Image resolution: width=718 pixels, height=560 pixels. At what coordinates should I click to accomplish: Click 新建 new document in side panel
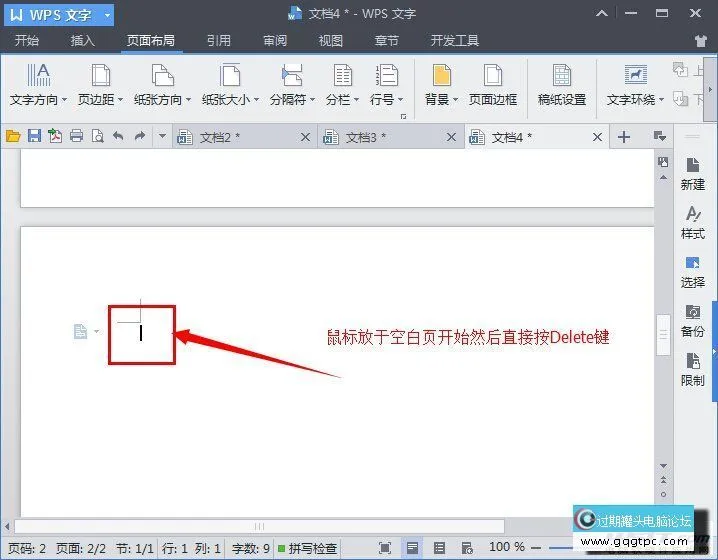pos(692,174)
